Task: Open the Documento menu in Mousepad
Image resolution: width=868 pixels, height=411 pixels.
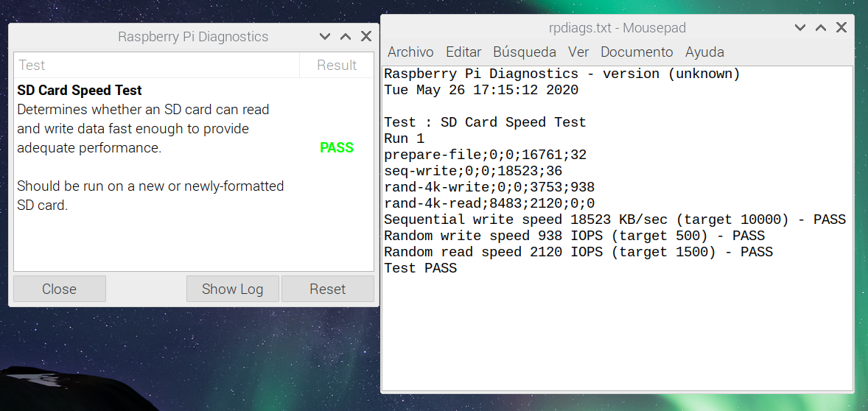Action: point(637,52)
